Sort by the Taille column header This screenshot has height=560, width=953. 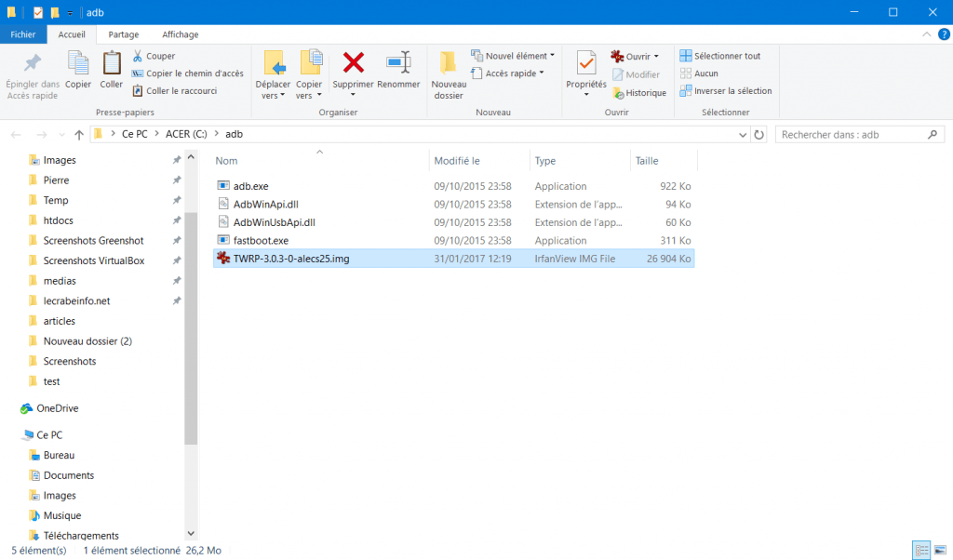pos(664,161)
